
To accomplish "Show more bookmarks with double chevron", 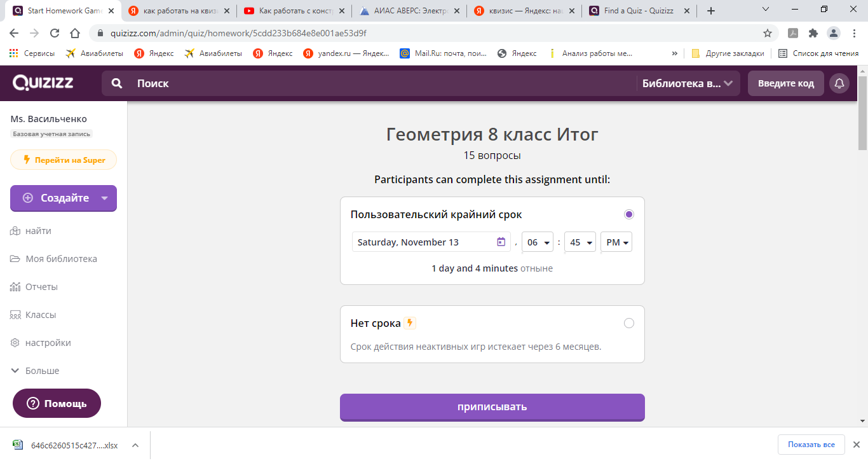I will (x=674, y=53).
